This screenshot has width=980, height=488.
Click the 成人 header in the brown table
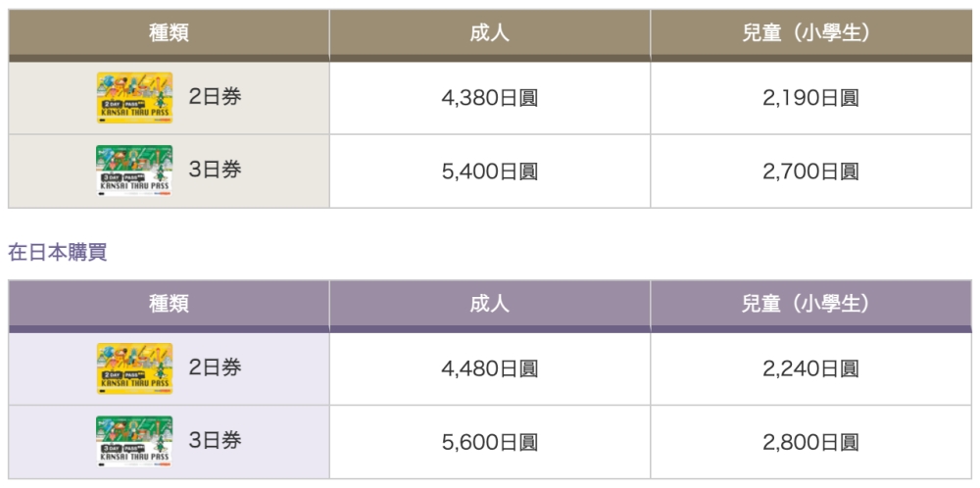(x=490, y=33)
